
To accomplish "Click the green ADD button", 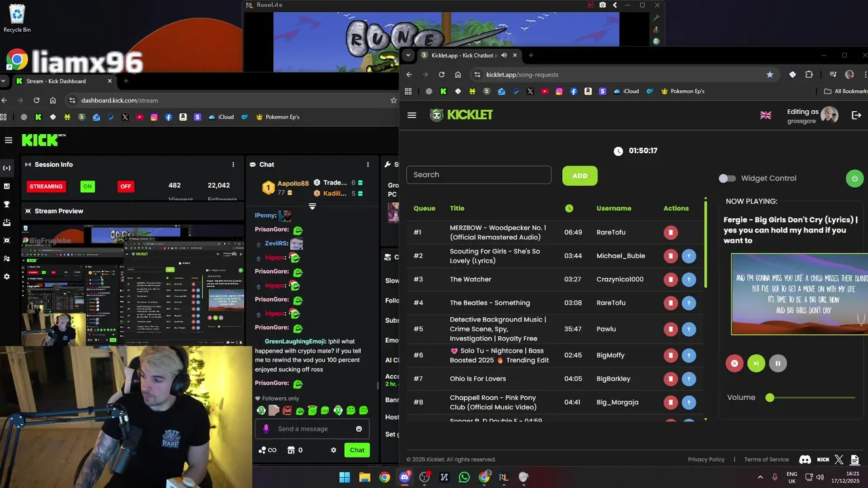I will coord(580,176).
